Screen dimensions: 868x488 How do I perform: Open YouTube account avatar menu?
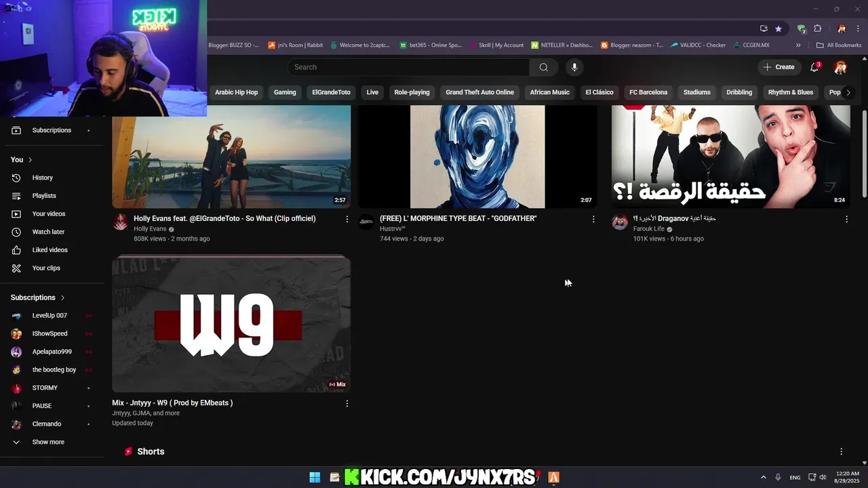coord(840,67)
